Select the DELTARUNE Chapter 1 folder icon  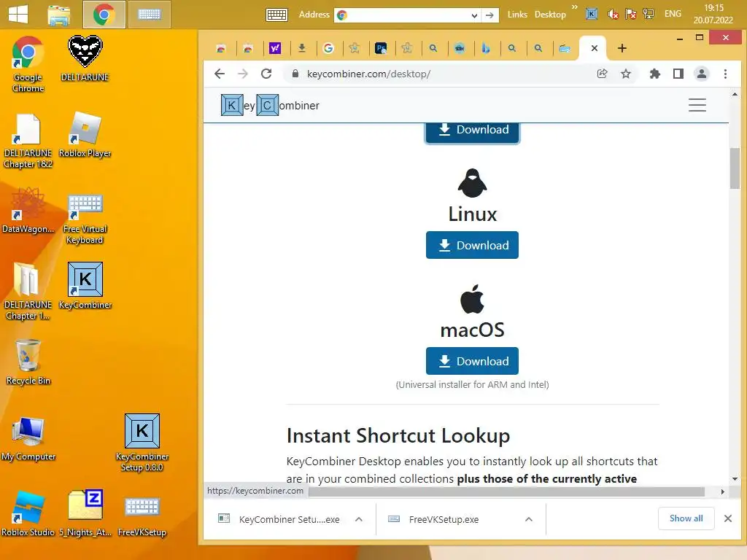(x=28, y=291)
